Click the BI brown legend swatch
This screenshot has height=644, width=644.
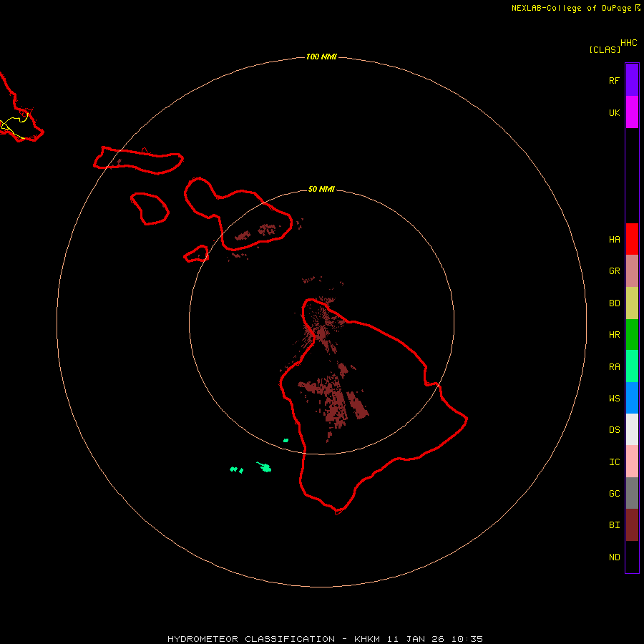tap(632, 525)
